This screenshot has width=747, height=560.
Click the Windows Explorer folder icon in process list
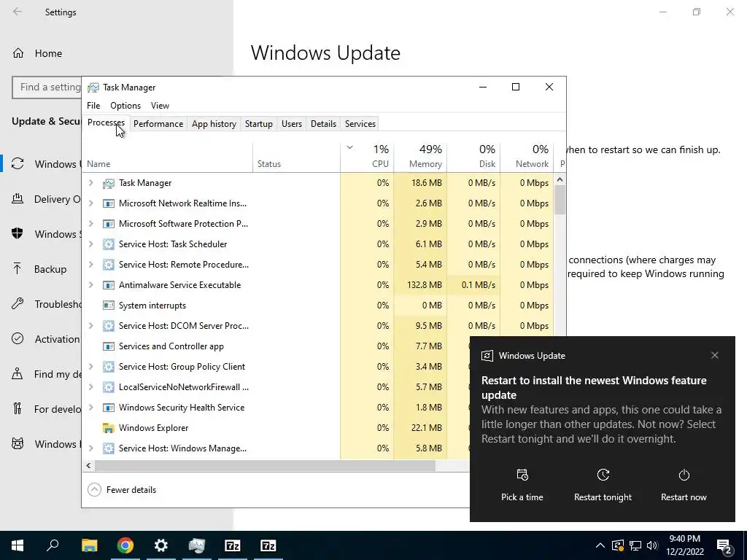109,427
